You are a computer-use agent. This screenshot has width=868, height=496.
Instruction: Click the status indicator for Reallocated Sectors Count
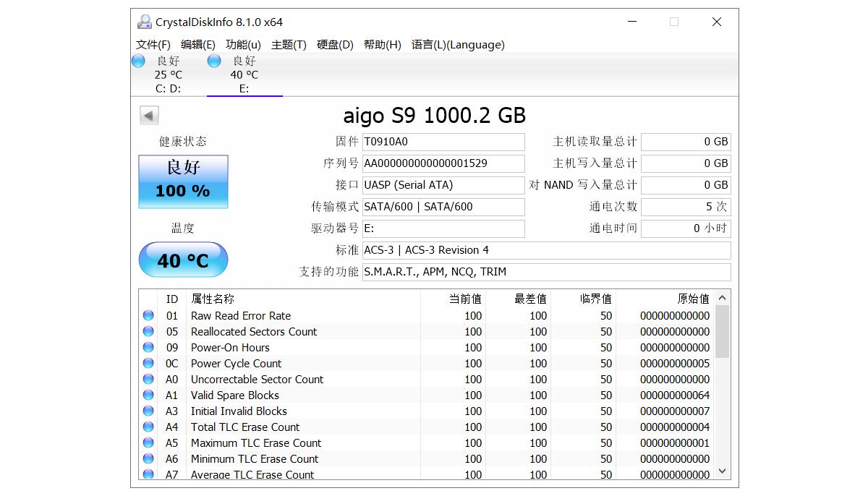pyautogui.click(x=148, y=331)
